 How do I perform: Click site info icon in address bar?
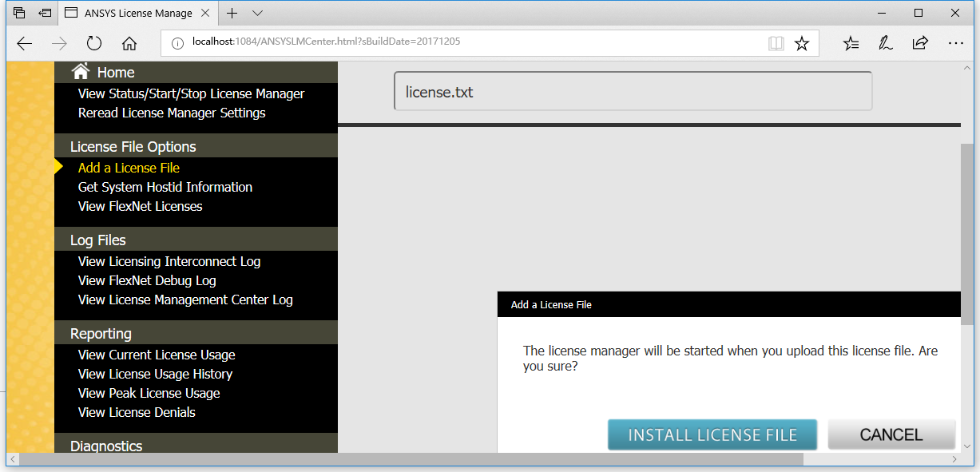coord(177,42)
